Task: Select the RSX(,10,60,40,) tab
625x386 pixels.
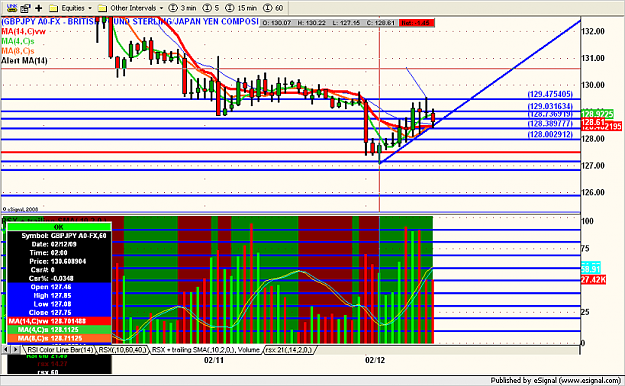Action: (122, 350)
